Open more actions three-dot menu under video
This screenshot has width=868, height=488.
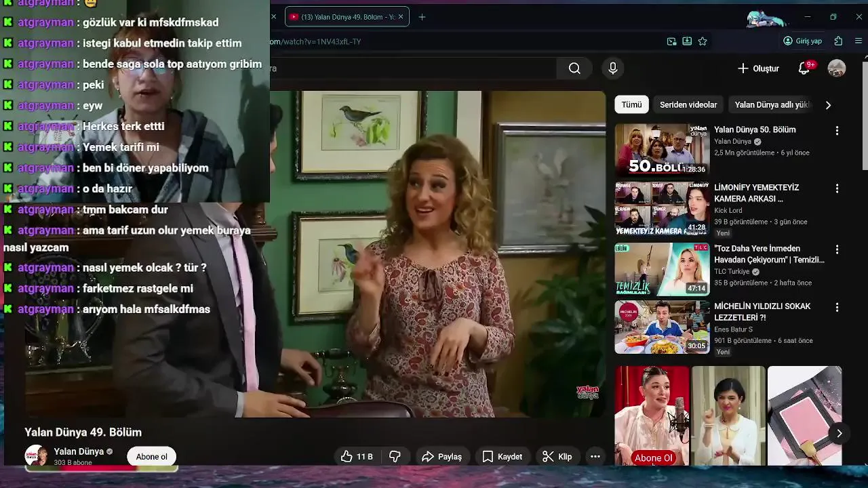pyautogui.click(x=595, y=457)
